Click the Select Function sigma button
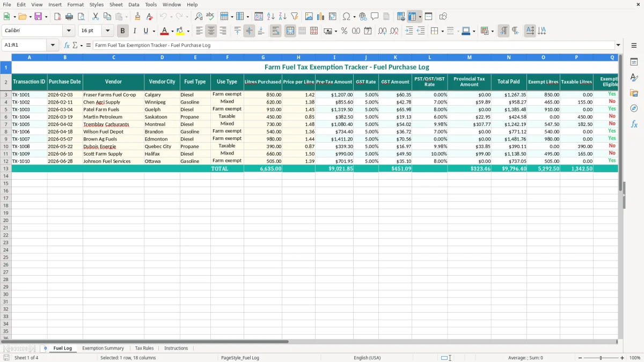The width and height of the screenshot is (644, 362). coord(75,45)
